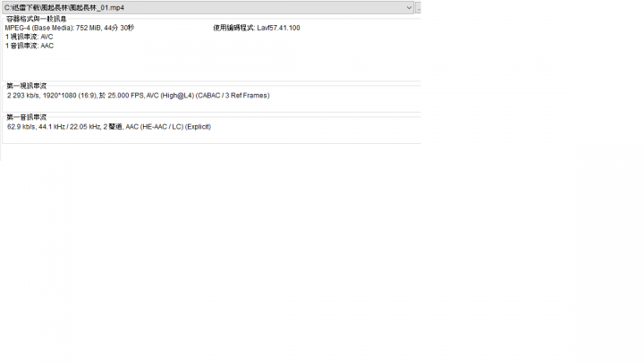
Task: Click the 44.1 kHz / 22.05 kHz sampling text
Action: (x=70, y=126)
